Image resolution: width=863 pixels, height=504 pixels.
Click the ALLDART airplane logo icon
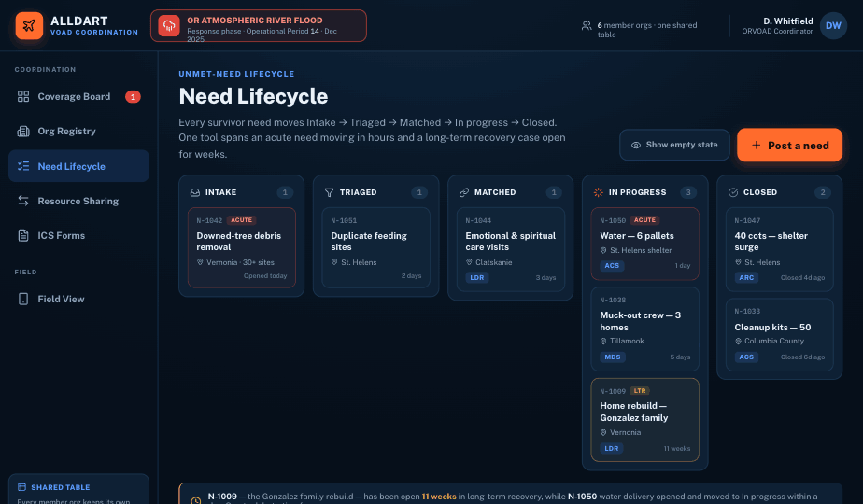click(x=29, y=25)
